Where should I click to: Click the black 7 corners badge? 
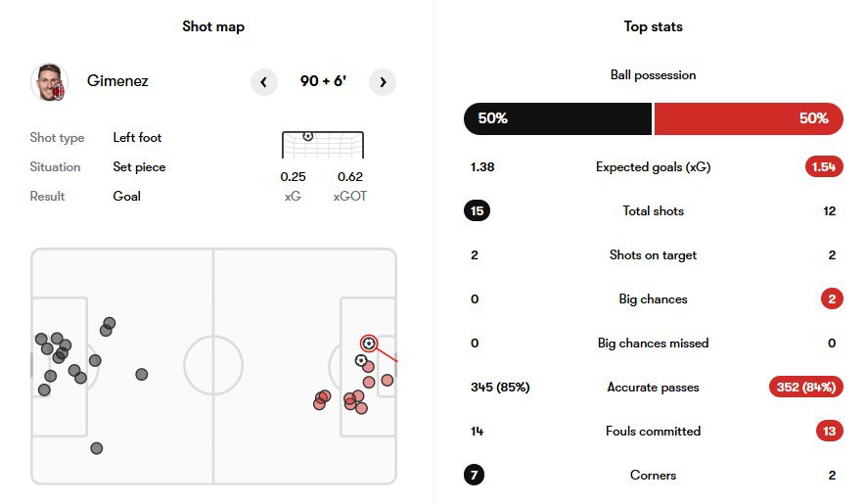(x=474, y=475)
